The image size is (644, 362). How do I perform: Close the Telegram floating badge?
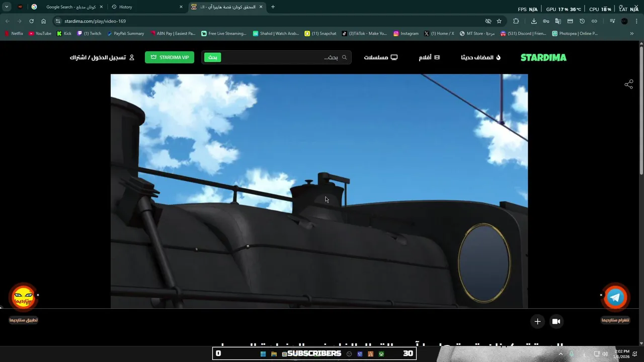tap(601, 295)
